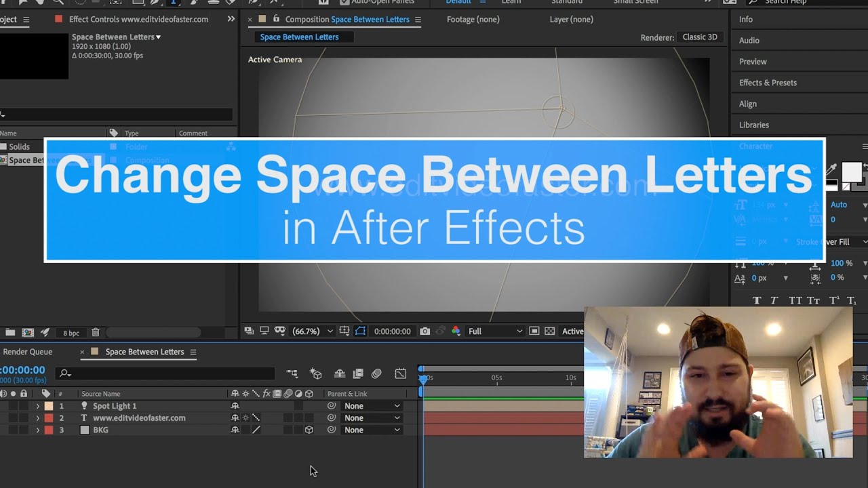Click the Spot Light 1 label color

tap(49, 406)
